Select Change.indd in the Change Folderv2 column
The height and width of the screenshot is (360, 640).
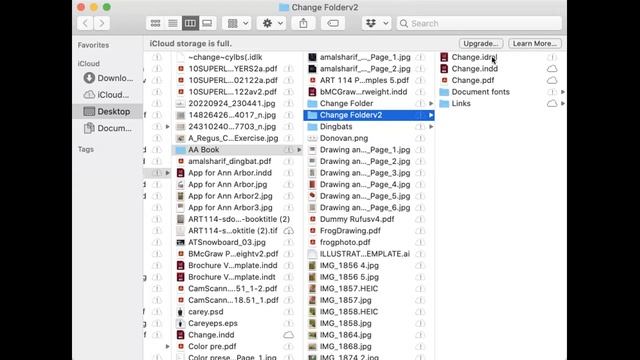tap(474, 69)
